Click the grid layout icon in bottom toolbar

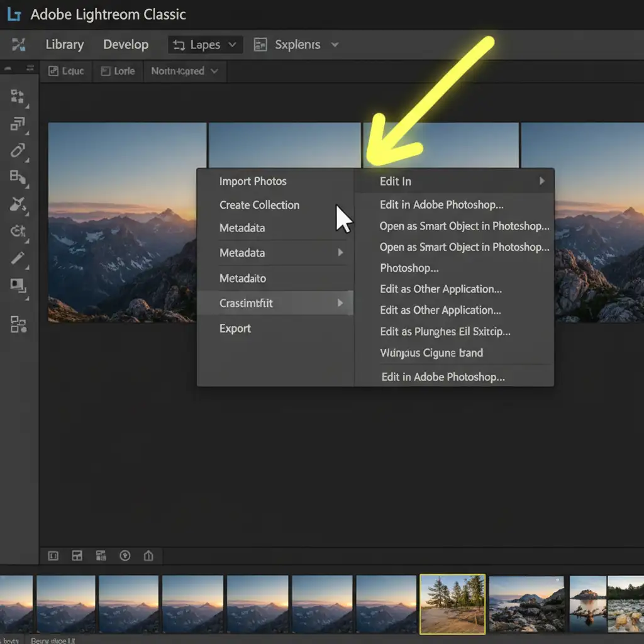tap(77, 555)
